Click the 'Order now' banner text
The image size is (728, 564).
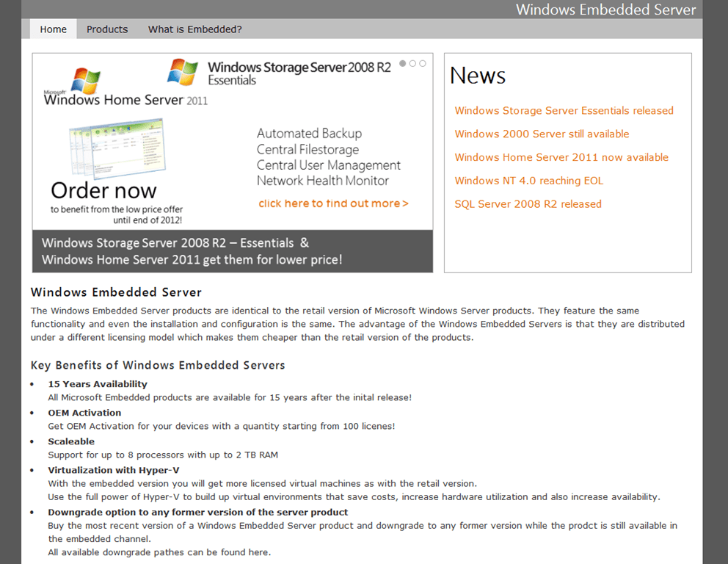[x=103, y=190]
